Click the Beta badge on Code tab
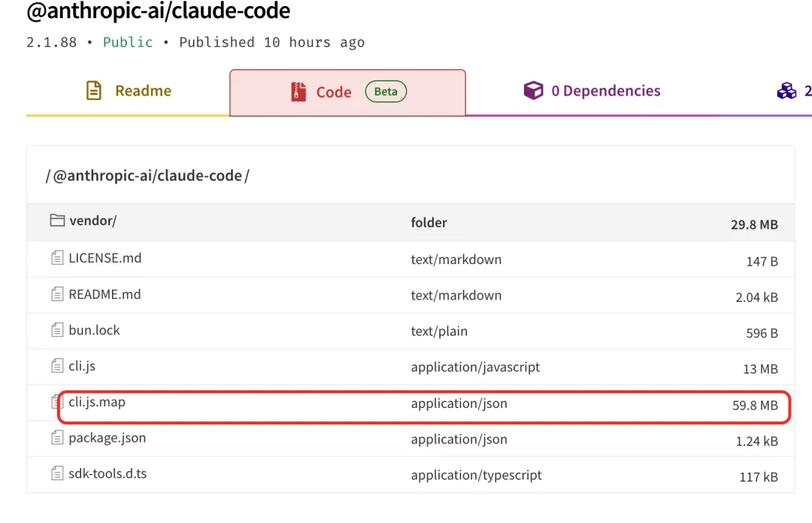 (386, 92)
